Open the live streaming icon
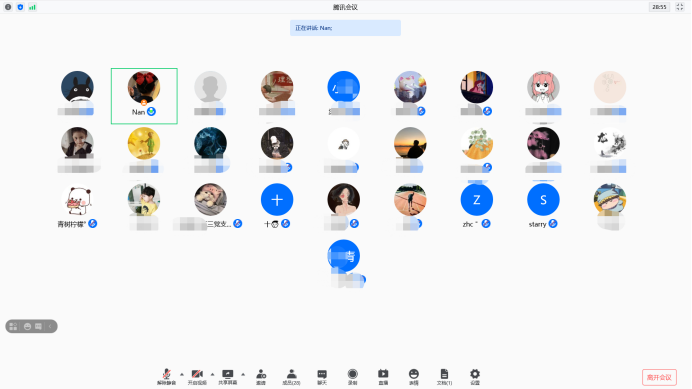Viewport: 692px width, 389px height. (x=383, y=377)
